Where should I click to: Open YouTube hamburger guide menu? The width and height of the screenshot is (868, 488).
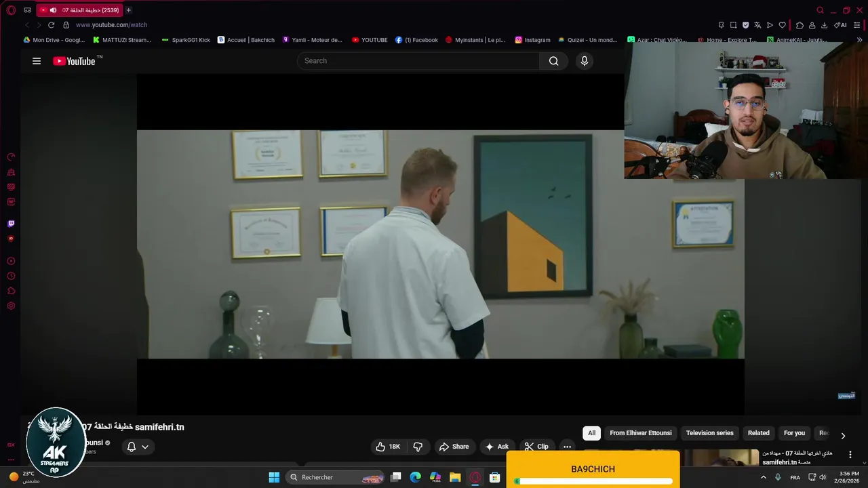(x=37, y=61)
